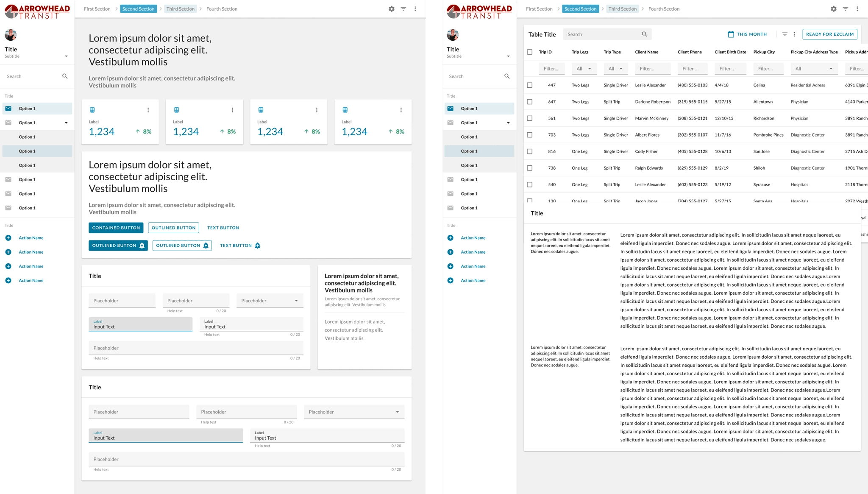868x494 pixels.
Task: Check the row checkbox for trip 703
Action: click(x=529, y=135)
